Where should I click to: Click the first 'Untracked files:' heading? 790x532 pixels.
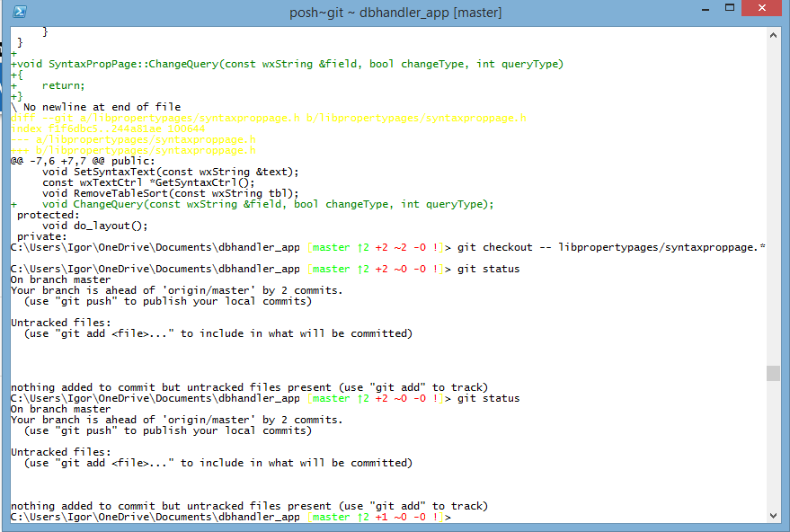pos(60,323)
